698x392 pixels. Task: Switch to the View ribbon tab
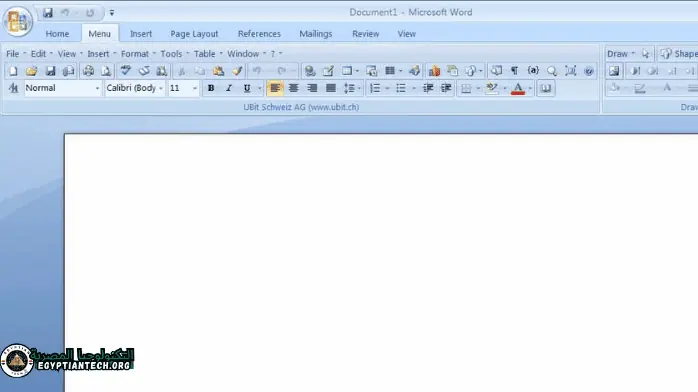tap(406, 34)
